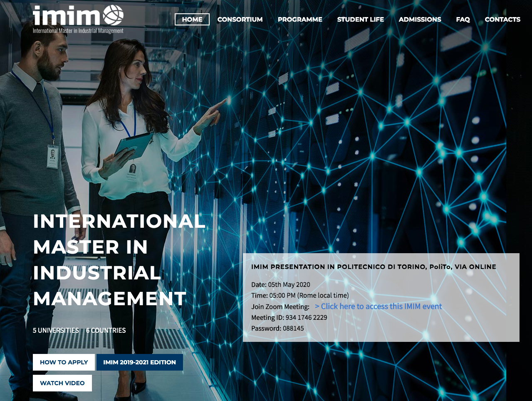Open the PROGRAMME menu item
The image size is (532, 401).
coord(300,19)
